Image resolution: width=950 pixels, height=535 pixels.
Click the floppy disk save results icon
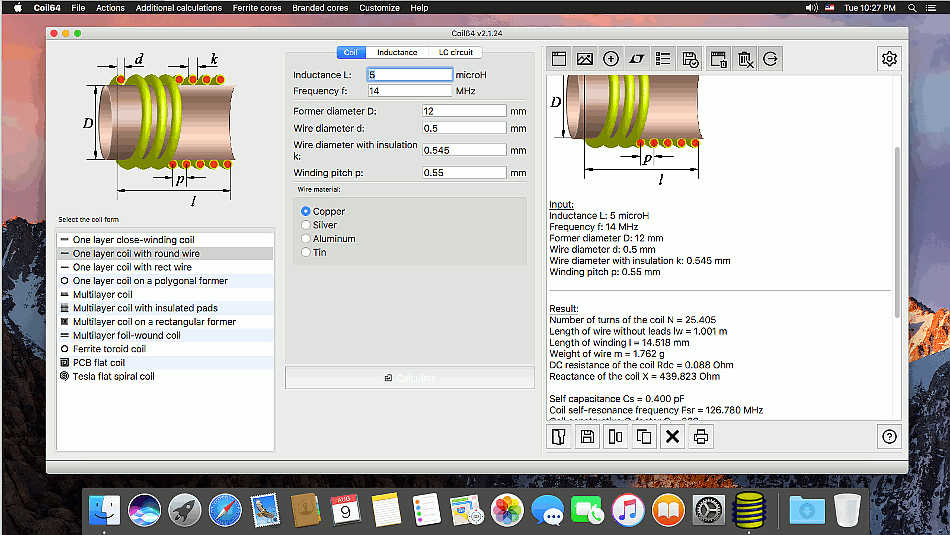point(587,436)
